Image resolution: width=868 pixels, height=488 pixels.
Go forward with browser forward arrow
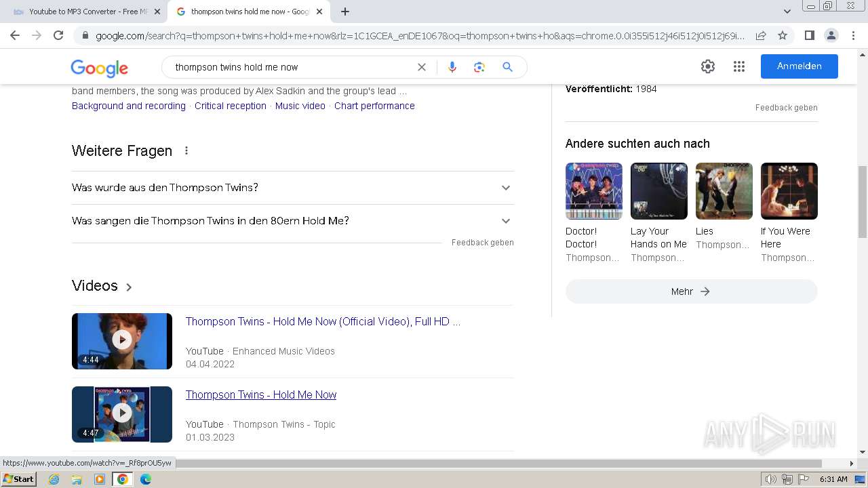click(x=37, y=35)
